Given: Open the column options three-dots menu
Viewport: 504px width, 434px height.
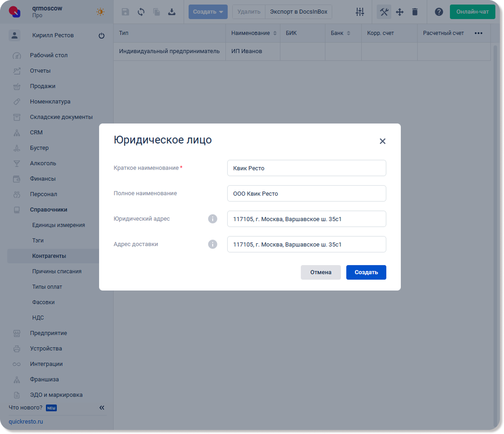Looking at the screenshot, I should tap(478, 33).
